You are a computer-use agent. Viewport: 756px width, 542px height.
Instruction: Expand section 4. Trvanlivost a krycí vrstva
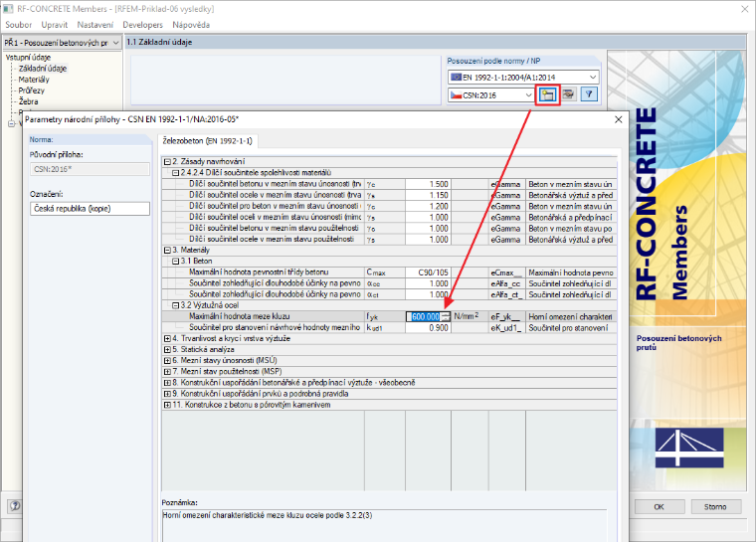pyautogui.click(x=167, y=339)
